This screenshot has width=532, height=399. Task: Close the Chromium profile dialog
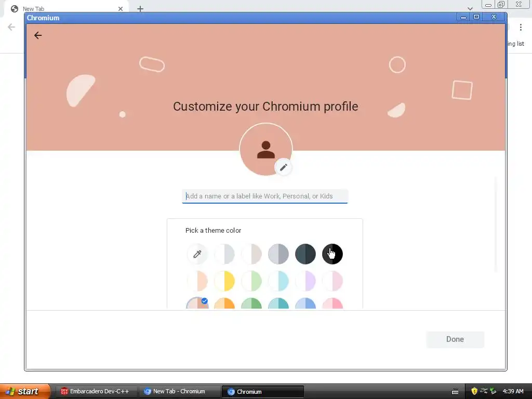(x=494, y=17)
